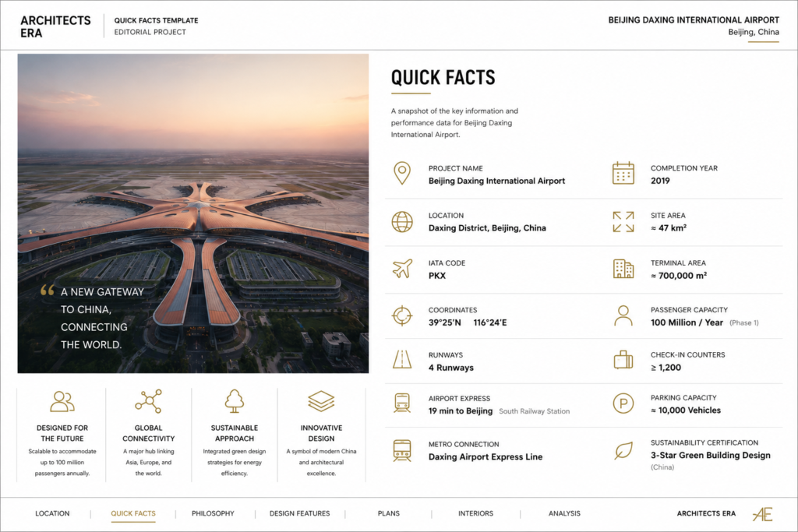
Task: Click the quote text A New Gateway to China
Action: coord(102,319)
